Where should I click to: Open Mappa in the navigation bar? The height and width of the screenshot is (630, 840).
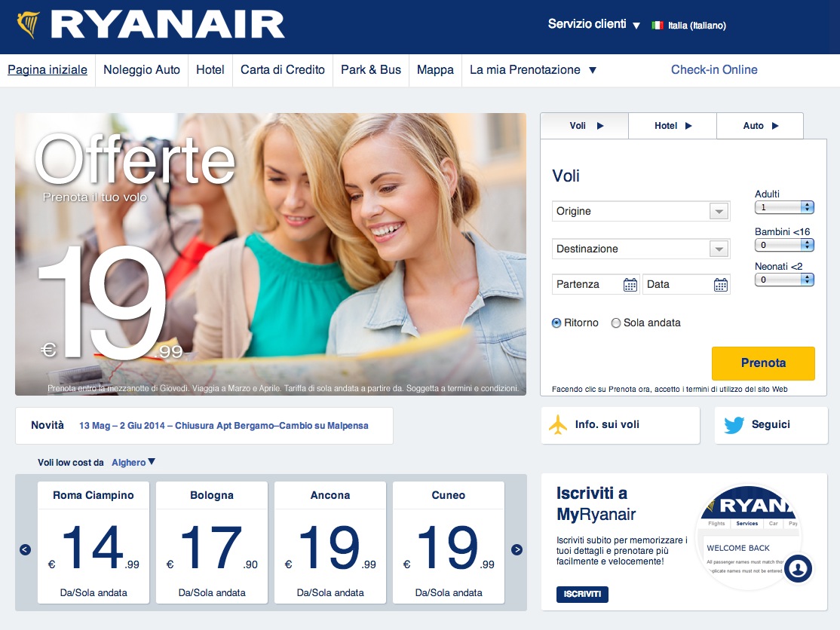click(x=435, y=69)
